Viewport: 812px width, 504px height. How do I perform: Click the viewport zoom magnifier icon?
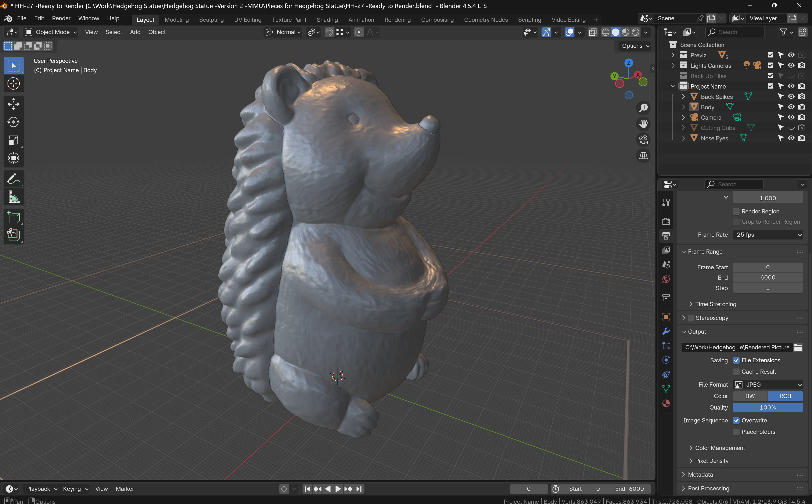tap(643, 108)
